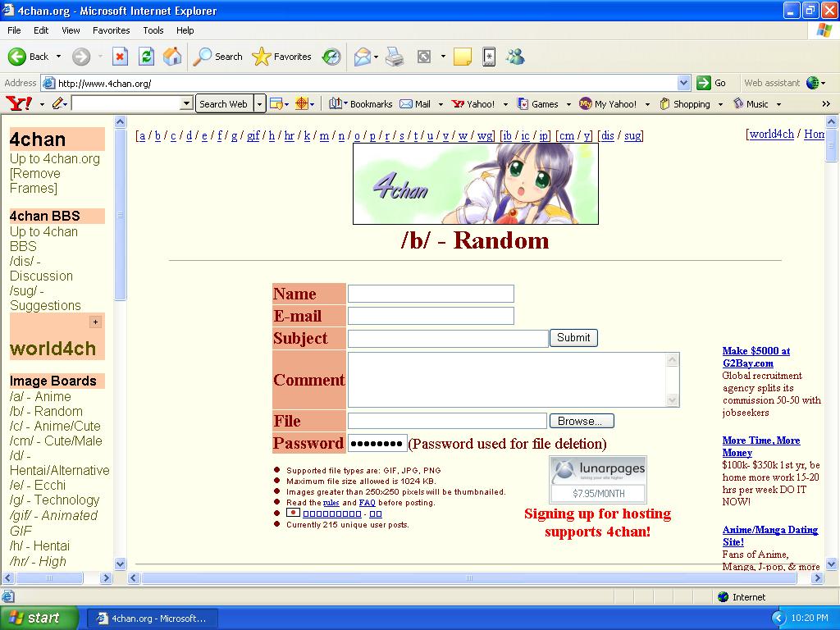Click the [Remove Frames] sidebar link

[x=34, y=181]
